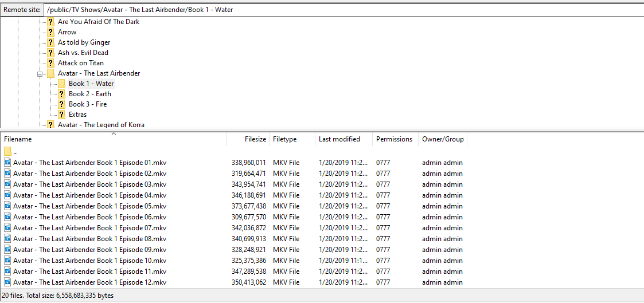Select the Book 1 - Water tree entry

coord(91,84)
